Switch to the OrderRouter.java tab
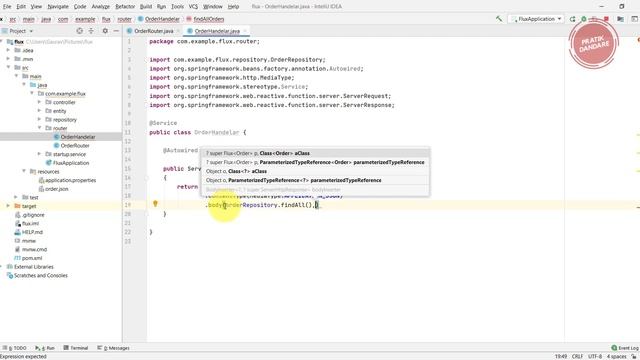 point(153,31)
